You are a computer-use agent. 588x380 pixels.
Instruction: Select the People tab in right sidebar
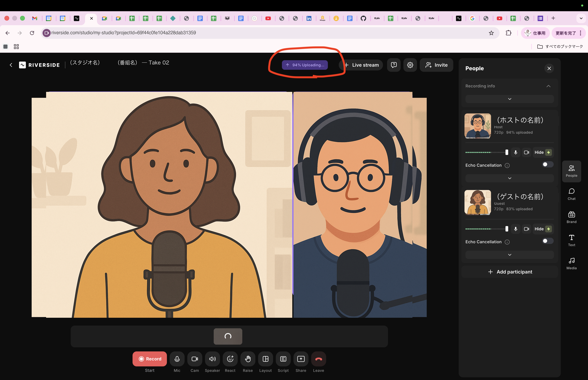coord(571,171)
